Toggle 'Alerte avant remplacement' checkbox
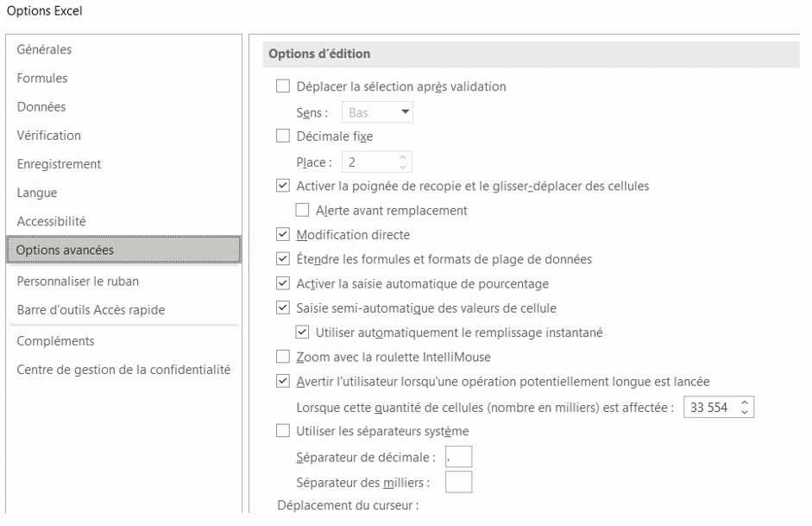The width and height of the screenshot is (812, 526). tap(302, 210)
